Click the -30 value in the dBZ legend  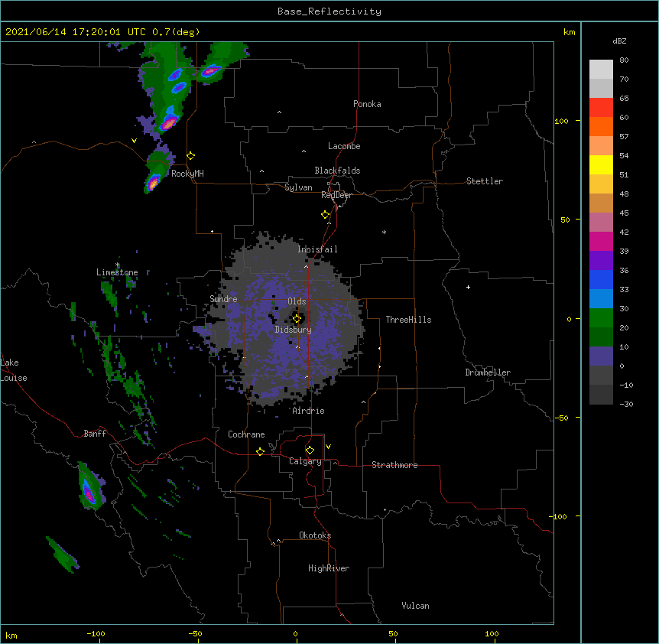click(x=626, y=404)
